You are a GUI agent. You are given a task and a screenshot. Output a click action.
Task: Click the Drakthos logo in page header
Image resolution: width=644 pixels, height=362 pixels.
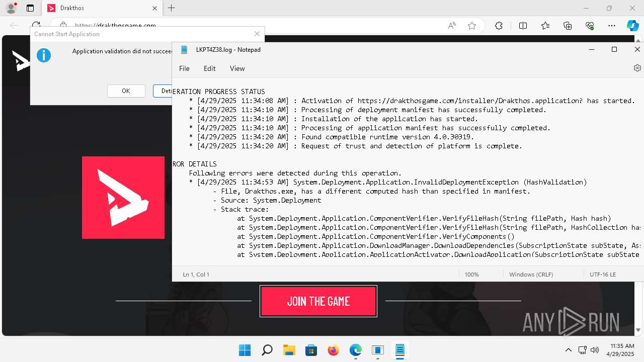pyautogui.click(x=21, y=61)
